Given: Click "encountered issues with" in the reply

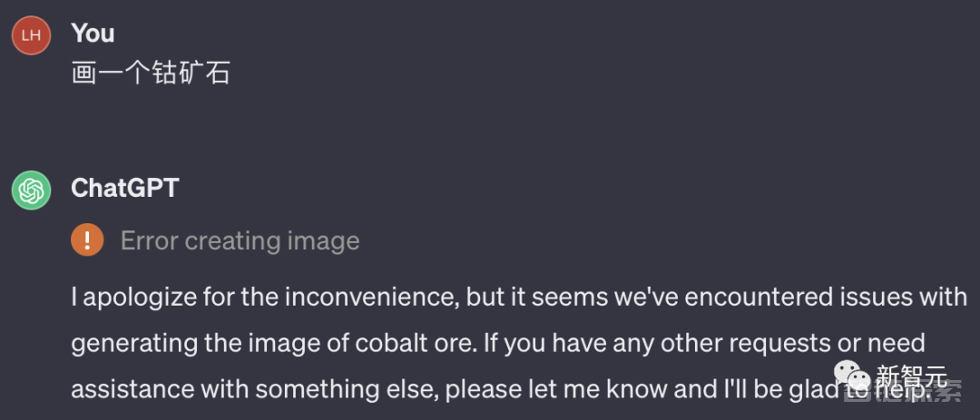Looking at the screenshot, I should [827, 298].
